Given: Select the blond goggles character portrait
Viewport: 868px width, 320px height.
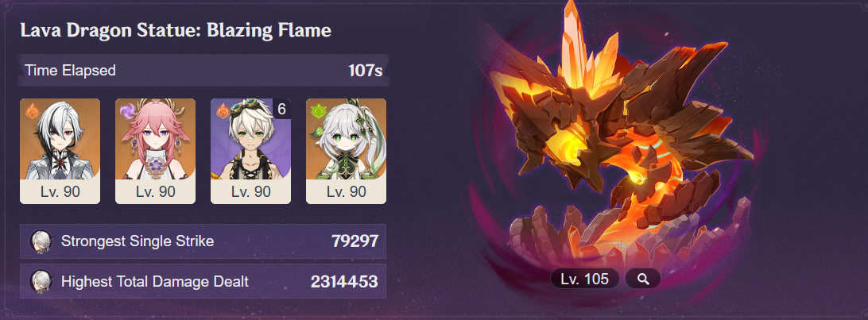Looking at the screenshot, I should (x=250, y=139).
